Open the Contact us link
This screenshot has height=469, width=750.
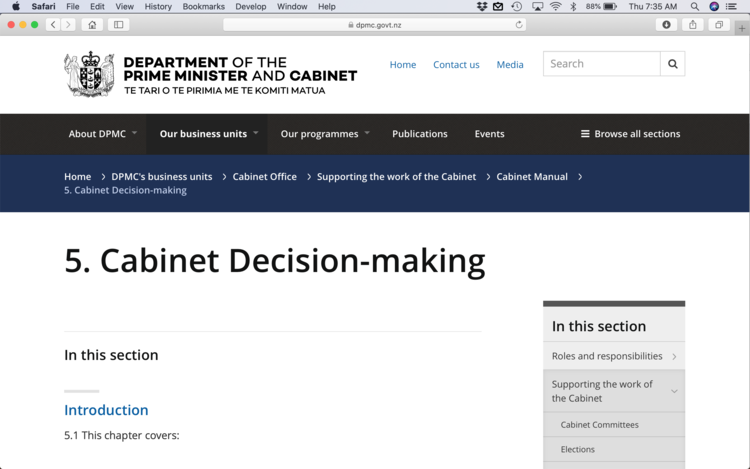pos(456,65)
